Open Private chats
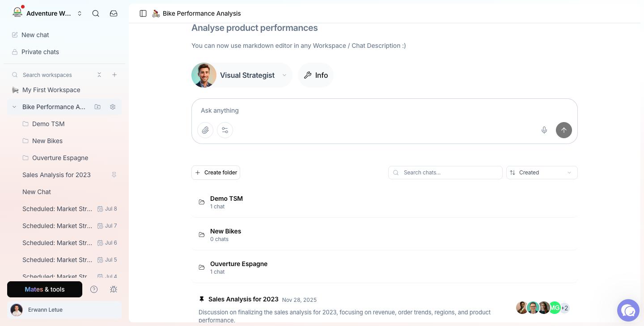644x326 pixels. [64, 52]
